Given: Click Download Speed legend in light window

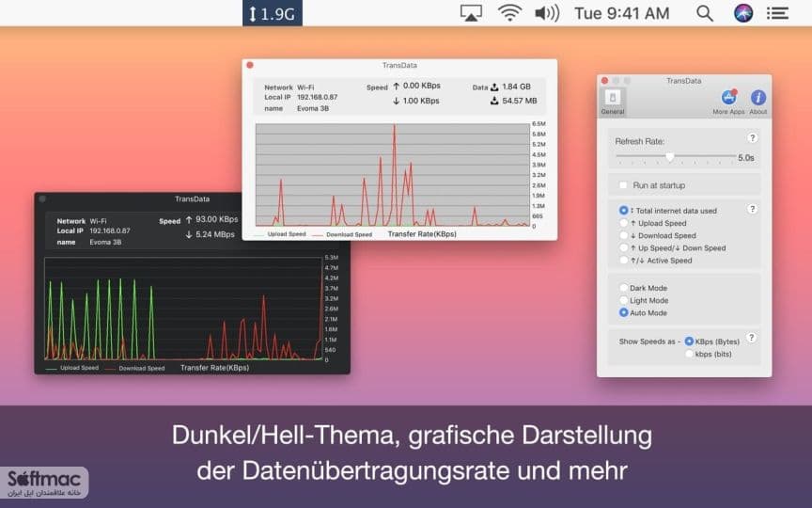Looking at the screenshot, I should tap(349, 234).
